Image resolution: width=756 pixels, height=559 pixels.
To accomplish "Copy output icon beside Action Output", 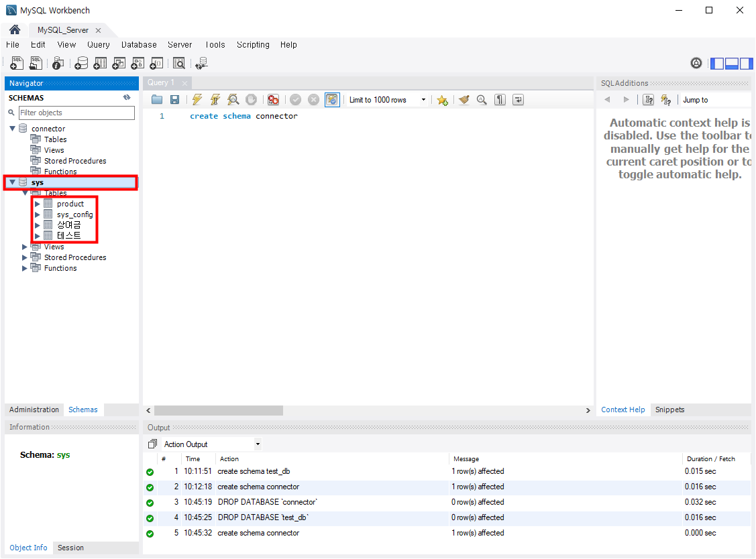I will click(152, 444).
